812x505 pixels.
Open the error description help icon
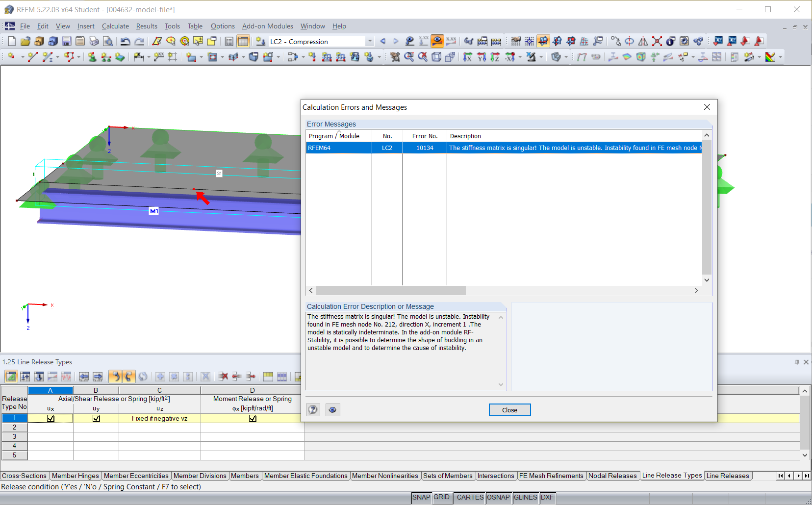click(x=313, y=410)
